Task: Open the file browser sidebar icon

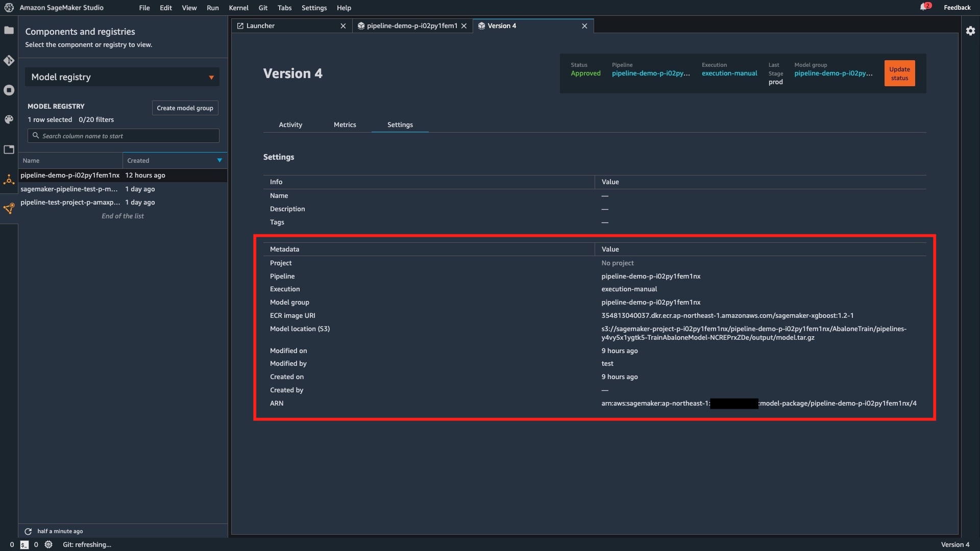Action: [9, 31]
